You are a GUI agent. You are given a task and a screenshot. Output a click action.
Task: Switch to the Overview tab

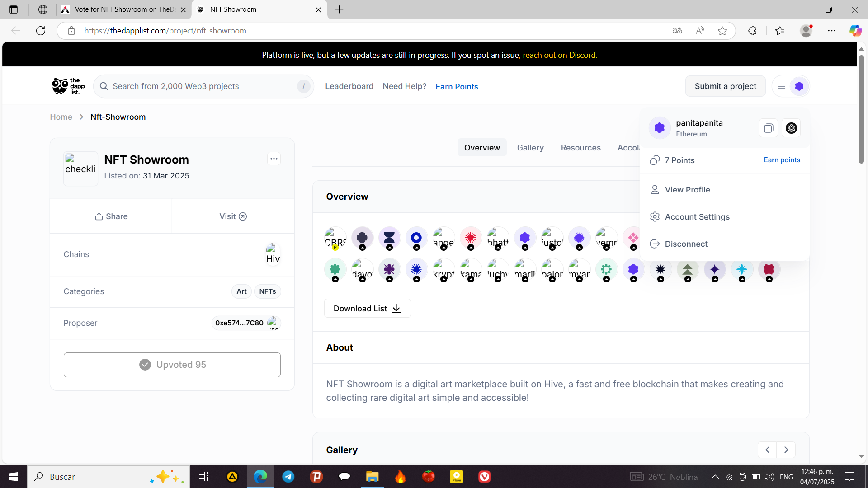coord(482,148)
